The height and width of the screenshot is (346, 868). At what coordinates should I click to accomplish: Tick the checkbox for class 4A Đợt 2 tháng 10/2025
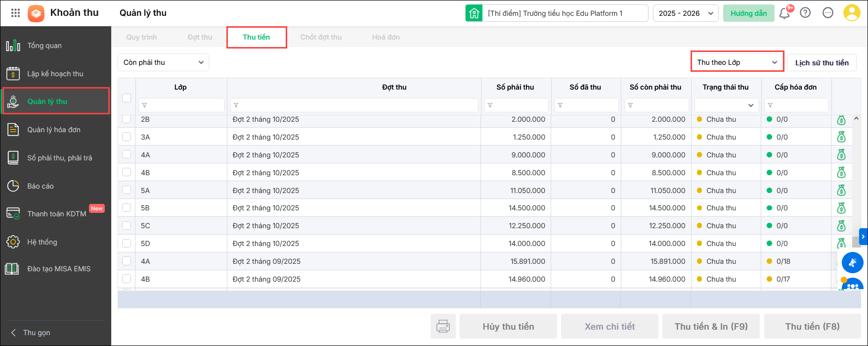tap(127, 155)
